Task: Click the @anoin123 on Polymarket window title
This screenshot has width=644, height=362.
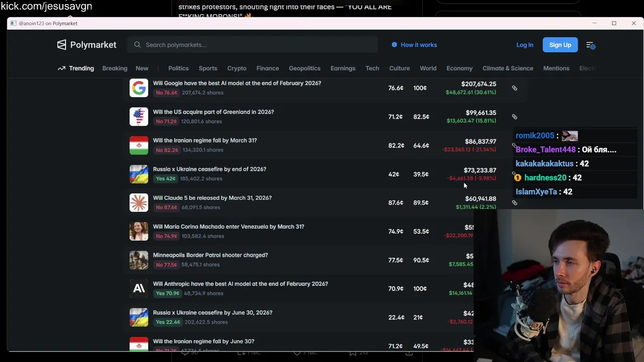Action: (48, 23)
